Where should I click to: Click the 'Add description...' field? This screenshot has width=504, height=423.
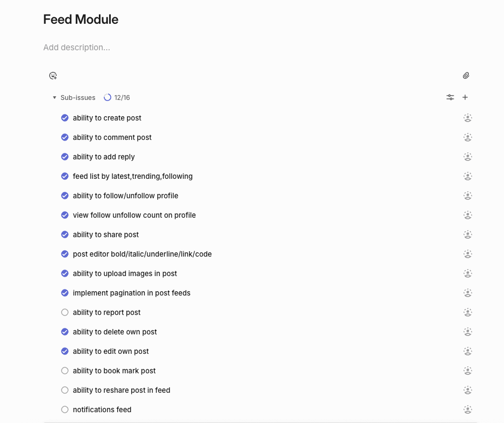point(77,48)
